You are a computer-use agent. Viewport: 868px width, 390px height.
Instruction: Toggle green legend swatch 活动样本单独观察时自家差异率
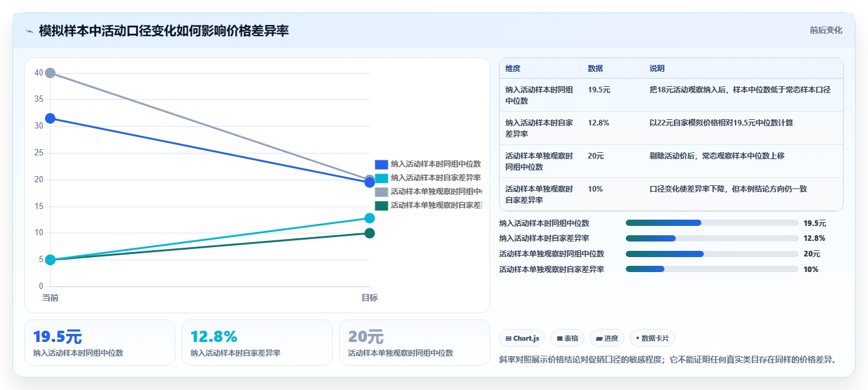382,205
